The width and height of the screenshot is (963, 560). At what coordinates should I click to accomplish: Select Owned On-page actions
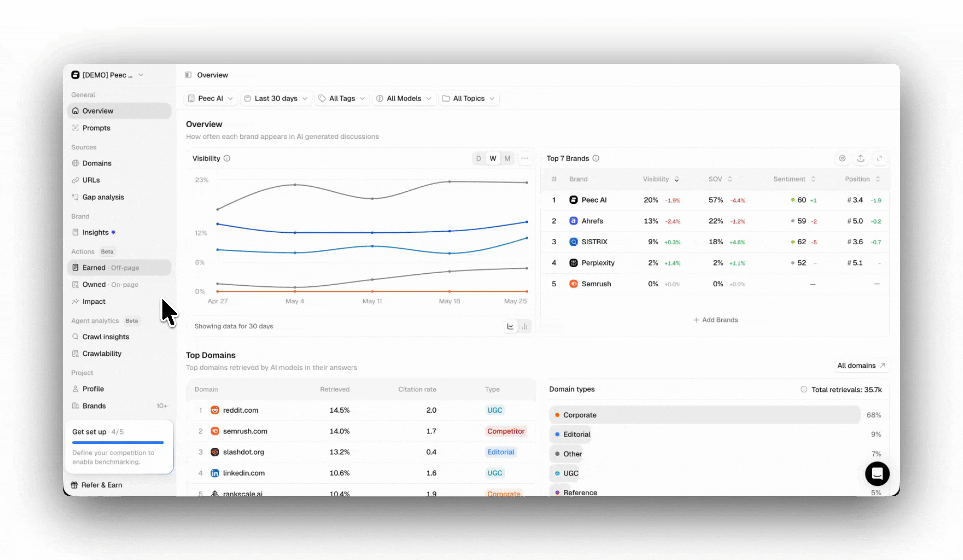click(119, 285)
